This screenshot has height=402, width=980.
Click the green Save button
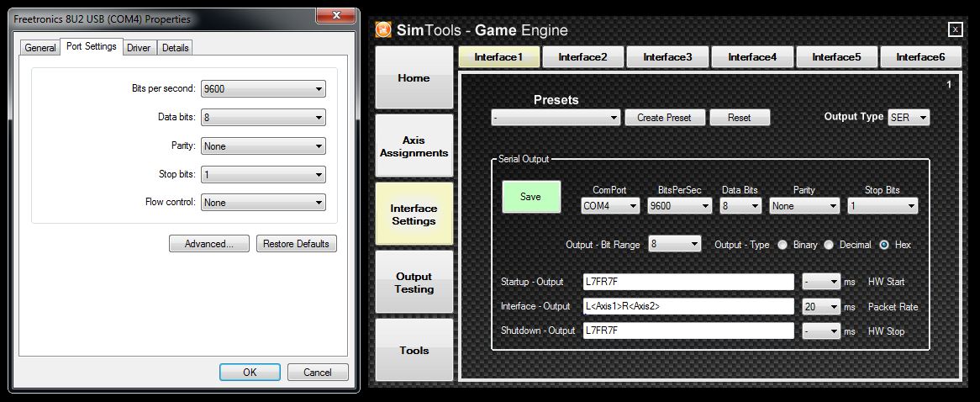pyautogui.click(x=530, y=197)
